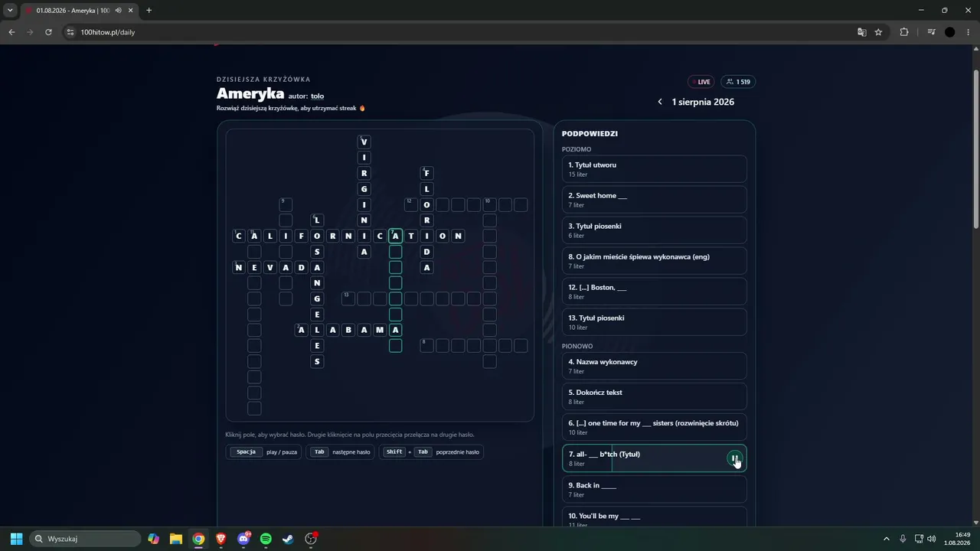Image resolution: width=980 pixels, height=551 pixels.
Task: Translate this page icon
Action: (x=862, y=32)
